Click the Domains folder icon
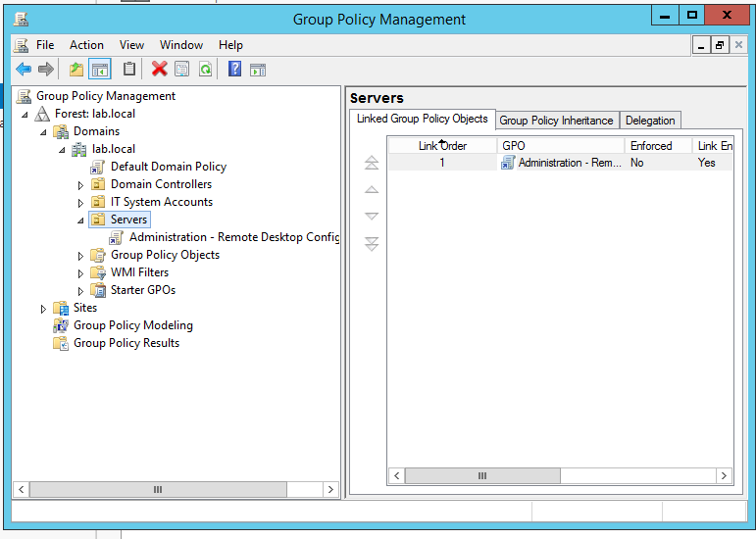This screenshot has height=539, width=756. tap(61, 131)
